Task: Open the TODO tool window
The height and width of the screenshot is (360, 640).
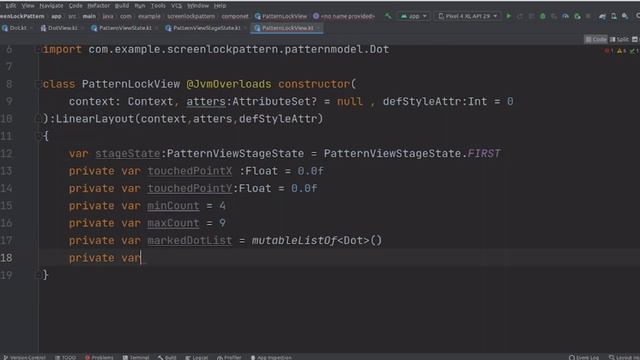Action: point(65,357)
